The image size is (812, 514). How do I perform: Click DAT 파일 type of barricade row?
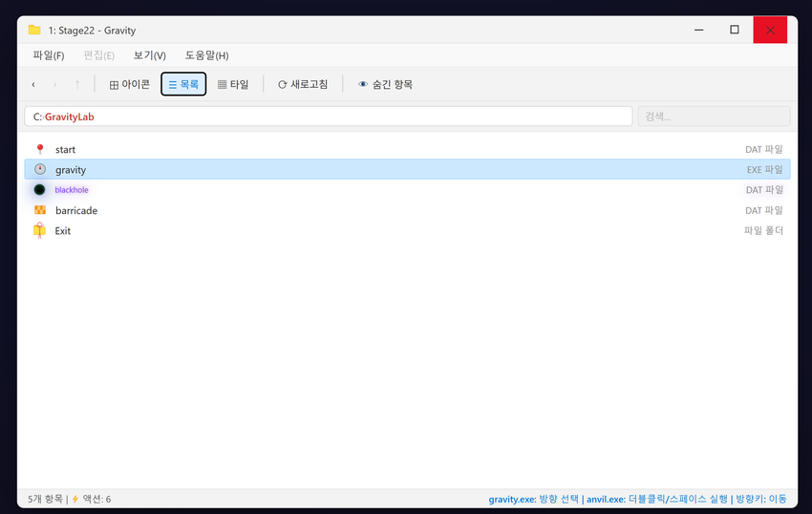pos(764,210)
